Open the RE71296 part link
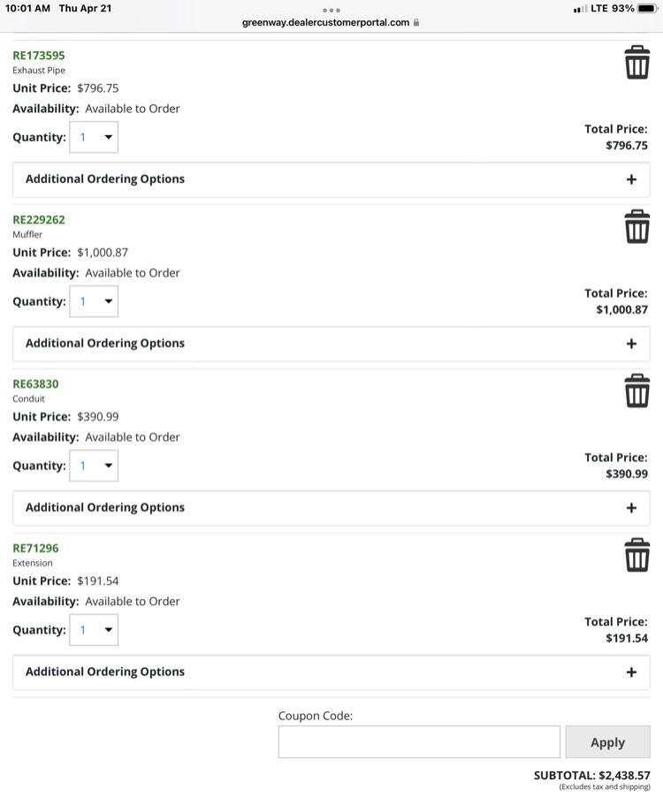The height and width of the screenshot is (812, 663). click(35, 548)
